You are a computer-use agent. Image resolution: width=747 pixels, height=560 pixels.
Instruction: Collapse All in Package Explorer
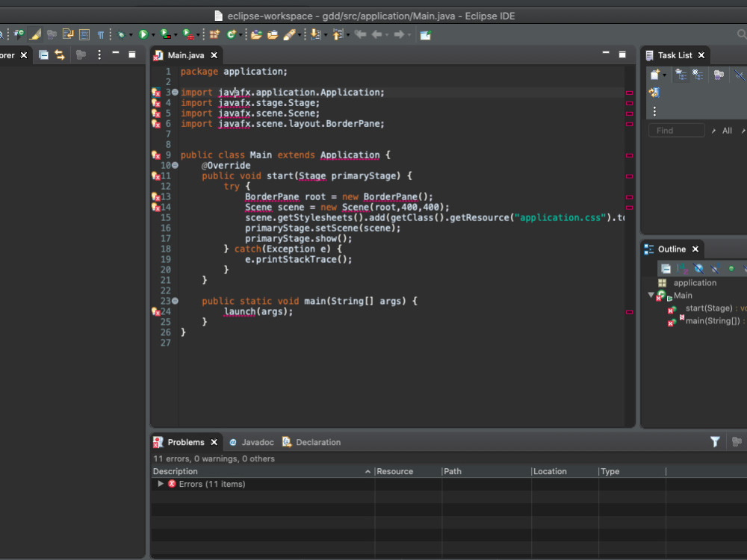click(43, 55)
